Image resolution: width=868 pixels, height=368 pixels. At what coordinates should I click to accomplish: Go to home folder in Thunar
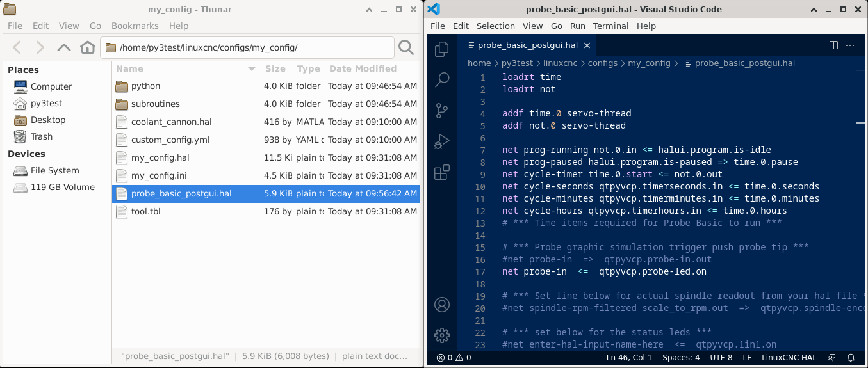point(88,47)
